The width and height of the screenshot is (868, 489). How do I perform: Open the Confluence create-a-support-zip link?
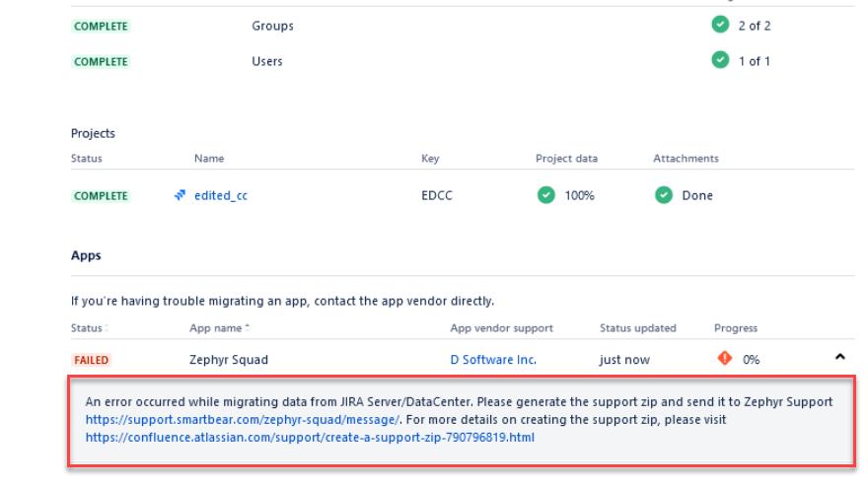(310, 437)
